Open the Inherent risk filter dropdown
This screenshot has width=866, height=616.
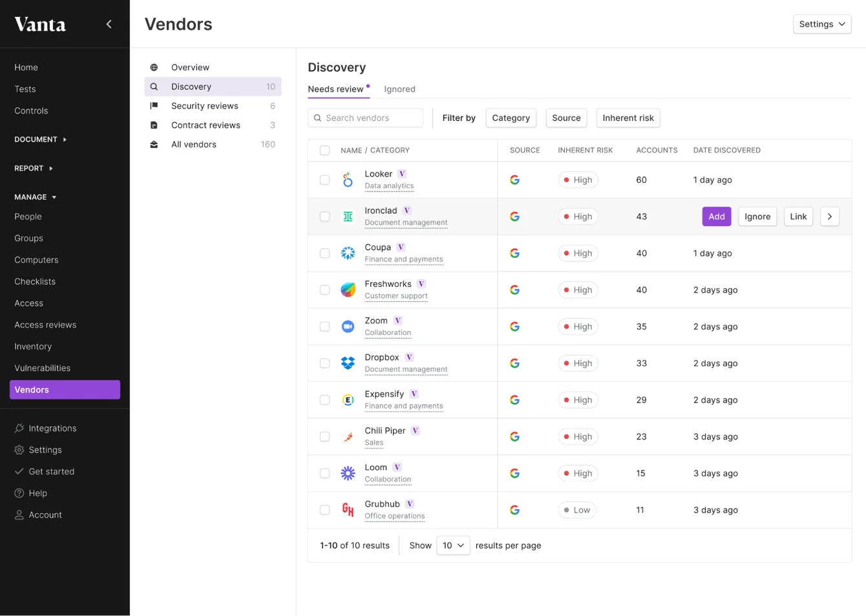(628, 118)
